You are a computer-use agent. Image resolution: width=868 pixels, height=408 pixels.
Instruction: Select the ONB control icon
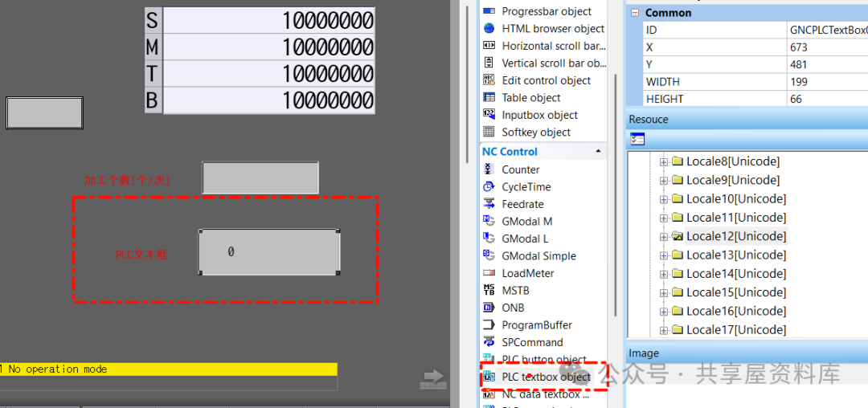click(489, 308)
